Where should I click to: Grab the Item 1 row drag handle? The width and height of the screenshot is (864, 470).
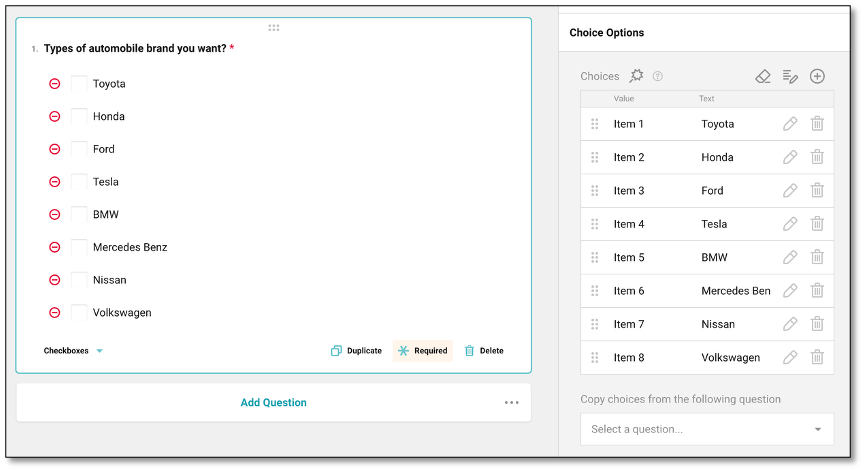point(595,124)
